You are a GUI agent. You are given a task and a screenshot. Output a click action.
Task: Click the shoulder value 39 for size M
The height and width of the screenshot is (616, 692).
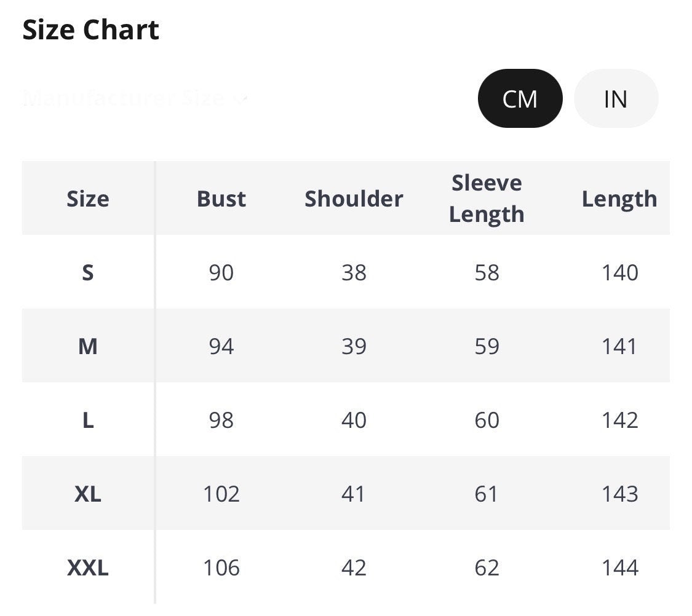pos(354,346)
